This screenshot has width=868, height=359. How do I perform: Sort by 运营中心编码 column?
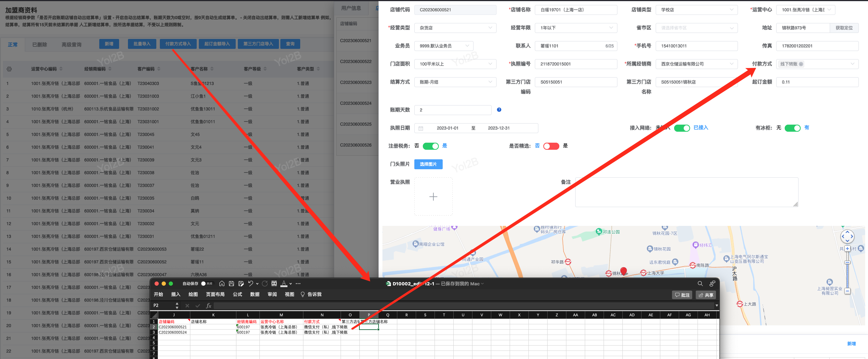(x=61, y=69)
